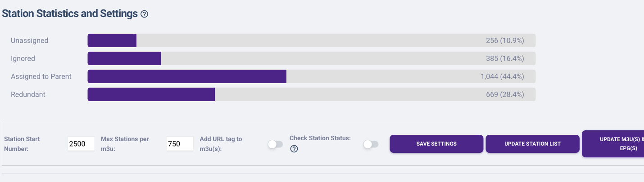Click the Ignored statistic label
644x182 pixels.
coord(23,58)
